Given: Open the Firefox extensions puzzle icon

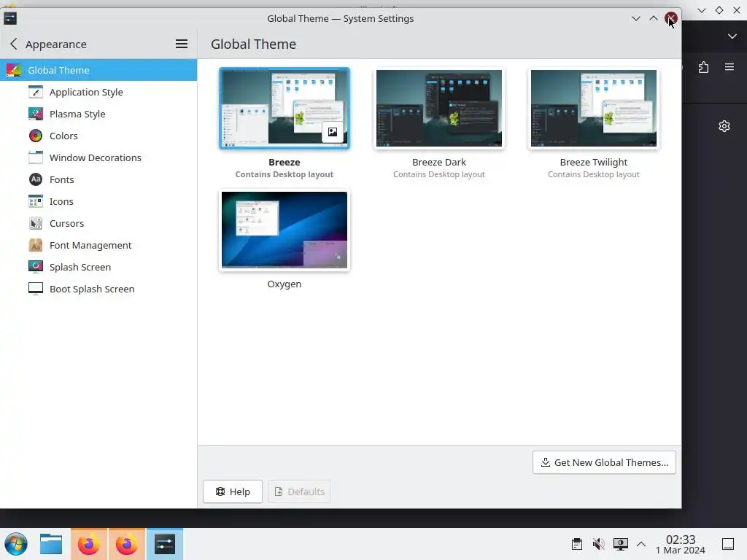Looking at the screenshot, I should (x=704, y=67).
